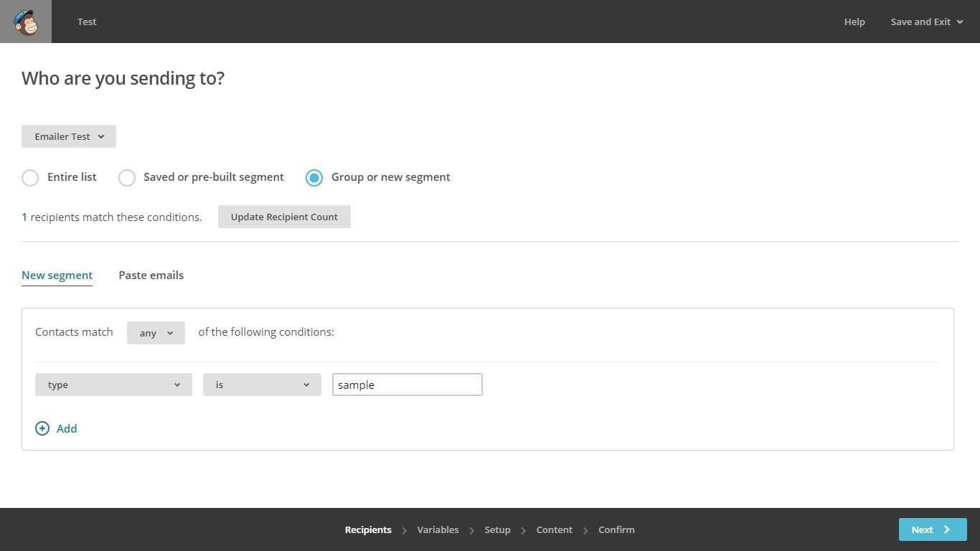980x551 pixels.
Task: Open the Help link
Action: (x=854, y=22)
